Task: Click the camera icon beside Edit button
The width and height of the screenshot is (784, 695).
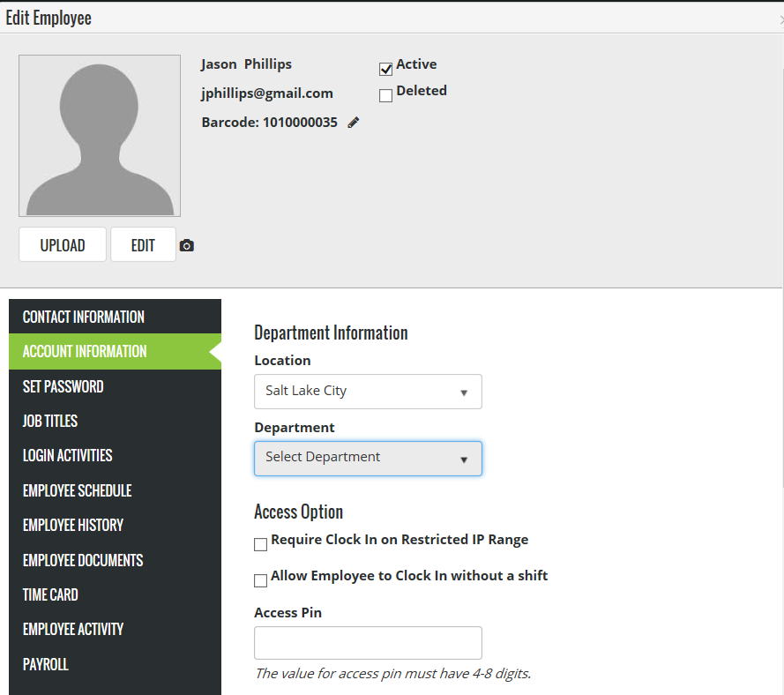Action: [186, 246]
